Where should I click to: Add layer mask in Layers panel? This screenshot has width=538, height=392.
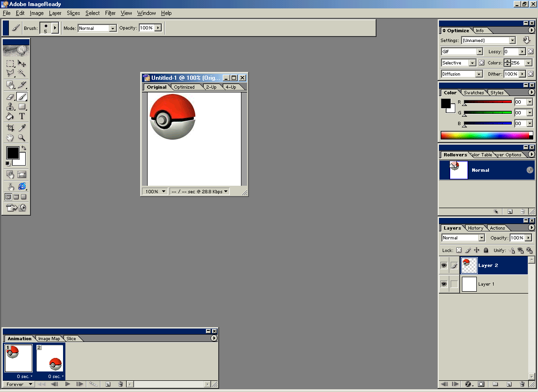(x=481, y=384)
